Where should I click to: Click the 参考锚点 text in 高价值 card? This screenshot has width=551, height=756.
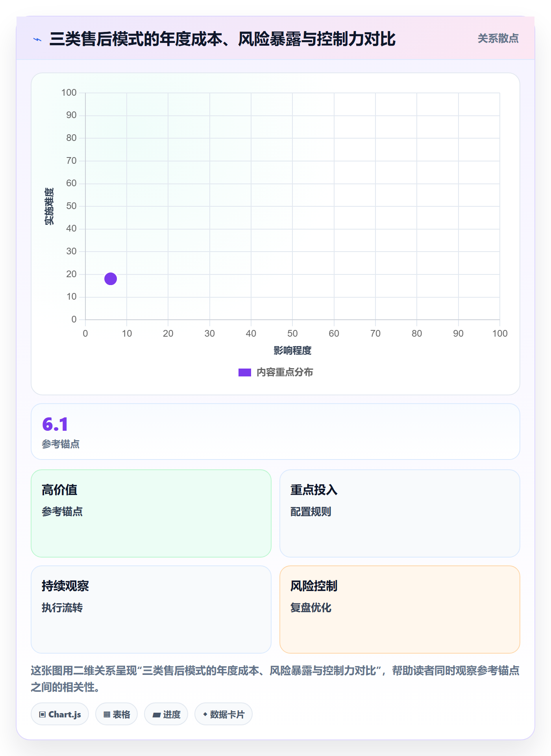click(62, 511)
